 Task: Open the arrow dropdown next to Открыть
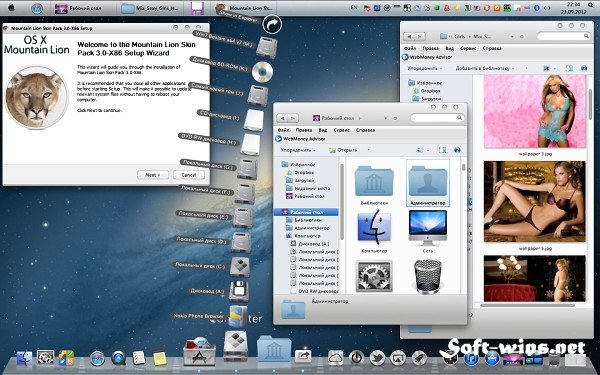click(368, 150)
